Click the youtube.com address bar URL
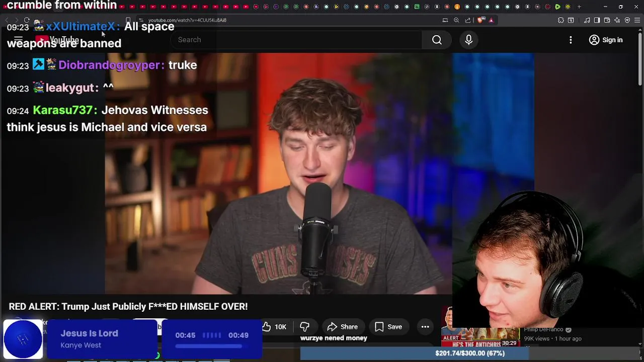Screen dimensions: 644x362 point(187,20)
